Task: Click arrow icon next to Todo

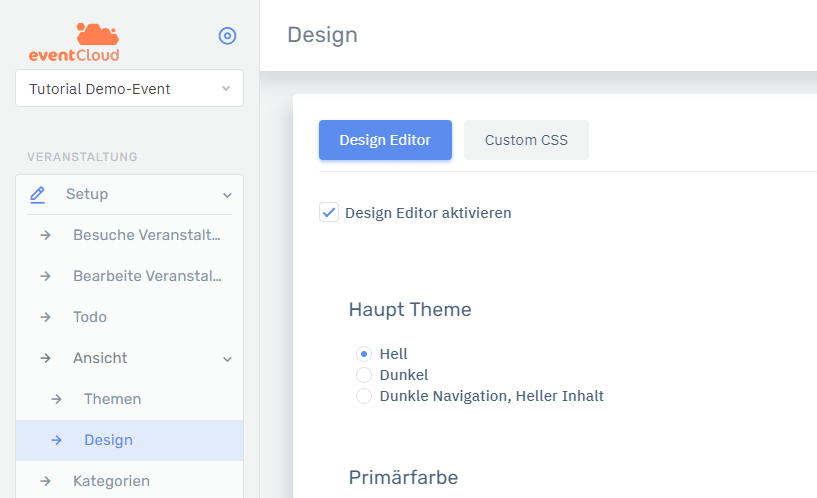Action: [x=45, y=317]
